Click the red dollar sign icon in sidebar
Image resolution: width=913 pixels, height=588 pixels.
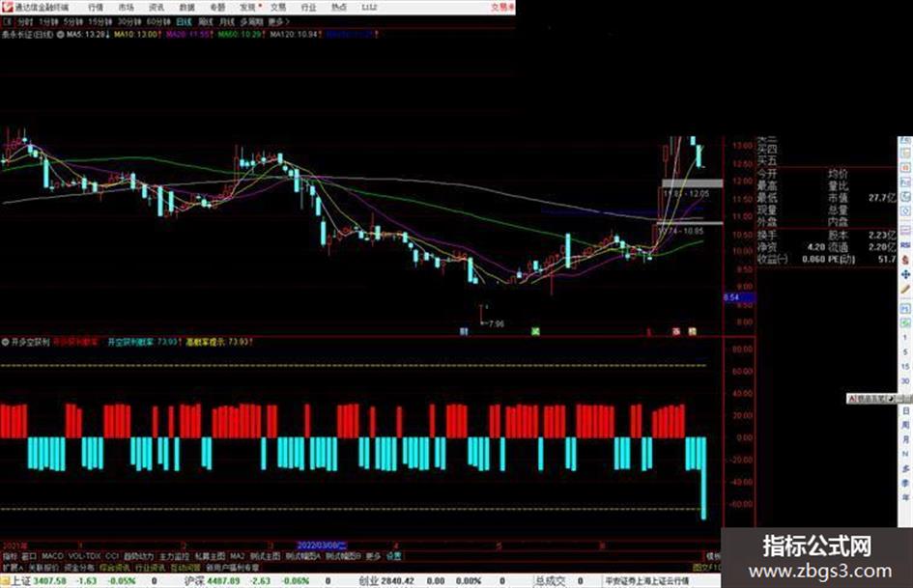point(905,260)
